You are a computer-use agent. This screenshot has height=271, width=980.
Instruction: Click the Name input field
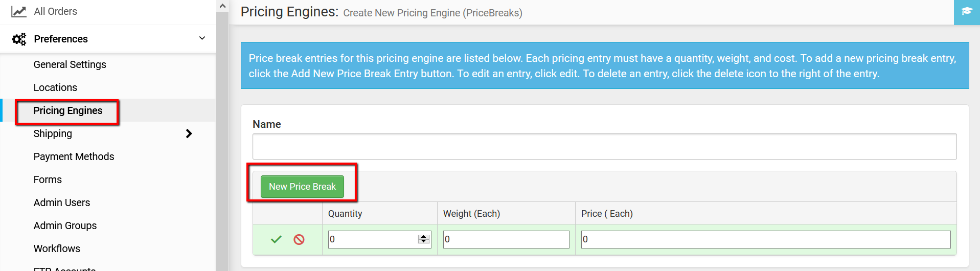tap(604, 147)
